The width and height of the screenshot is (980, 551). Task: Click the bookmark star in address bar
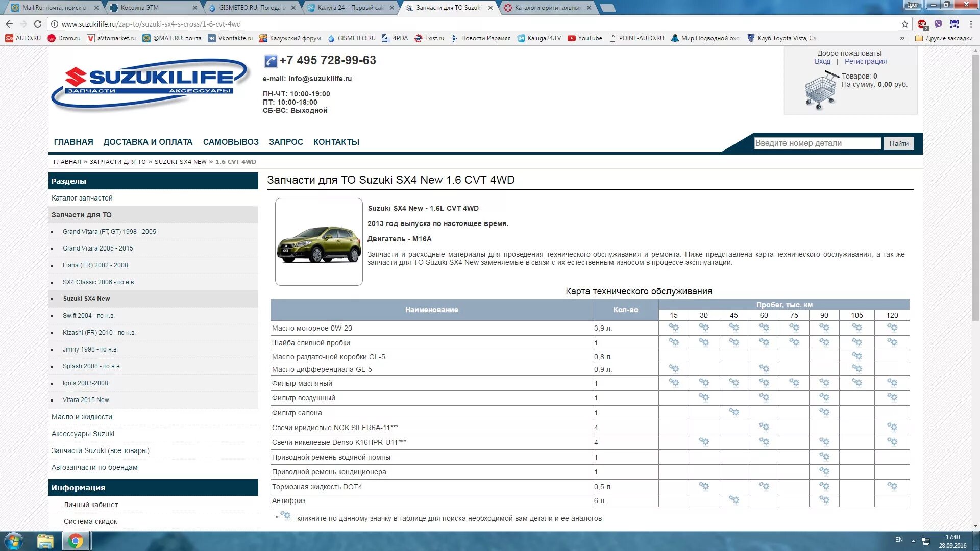[905, 24]
